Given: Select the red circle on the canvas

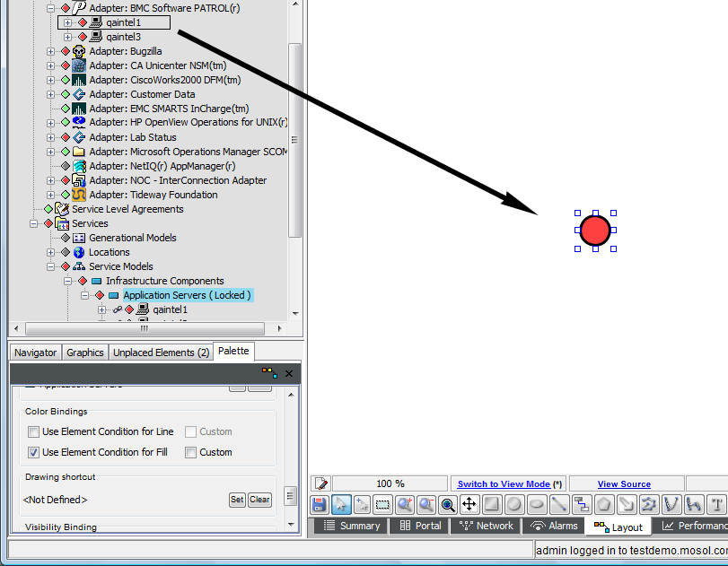Looking at the screenshot, I should [x=595, y=231].
